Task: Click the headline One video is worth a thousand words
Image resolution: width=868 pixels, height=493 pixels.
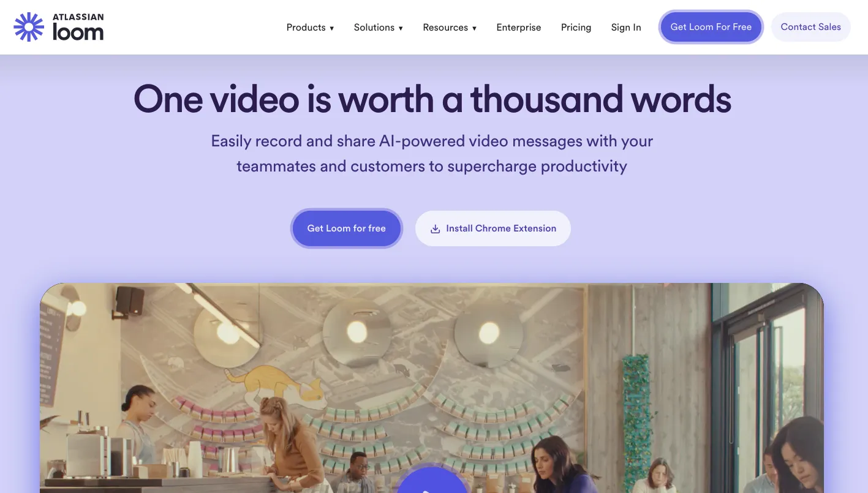Action: click(x=432, y=99)
